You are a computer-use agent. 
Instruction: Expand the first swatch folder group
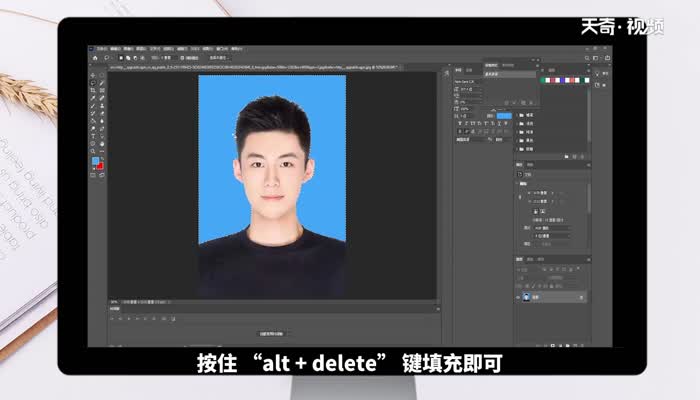coord(517,115)
